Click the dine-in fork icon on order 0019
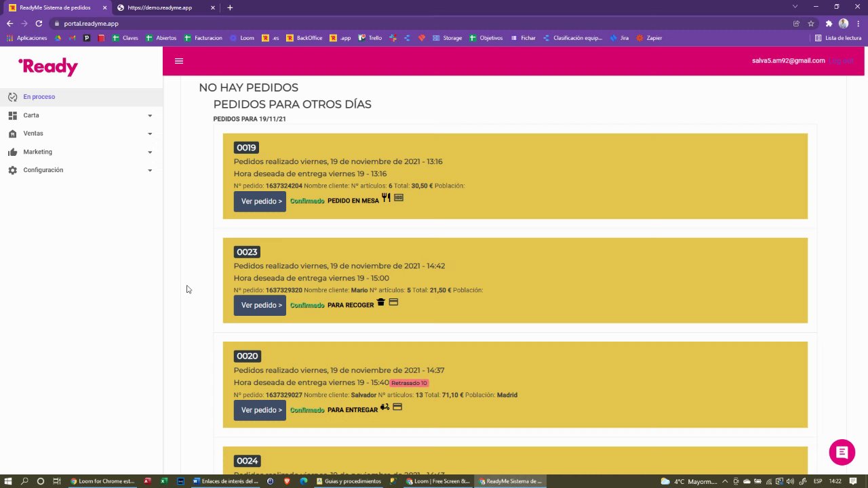The width and height of the screenshot is (868, 488). pos(386,198)
